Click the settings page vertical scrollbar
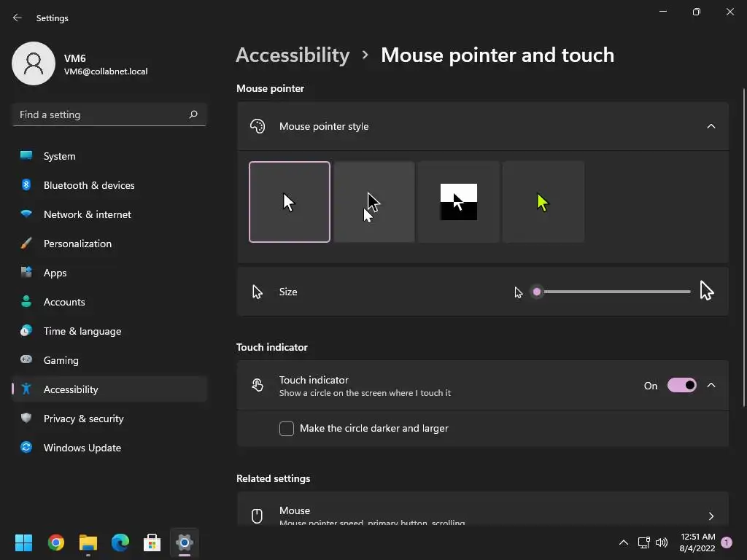Image resolution: width=747 pixels, height=560 pixels. [744, 248]
